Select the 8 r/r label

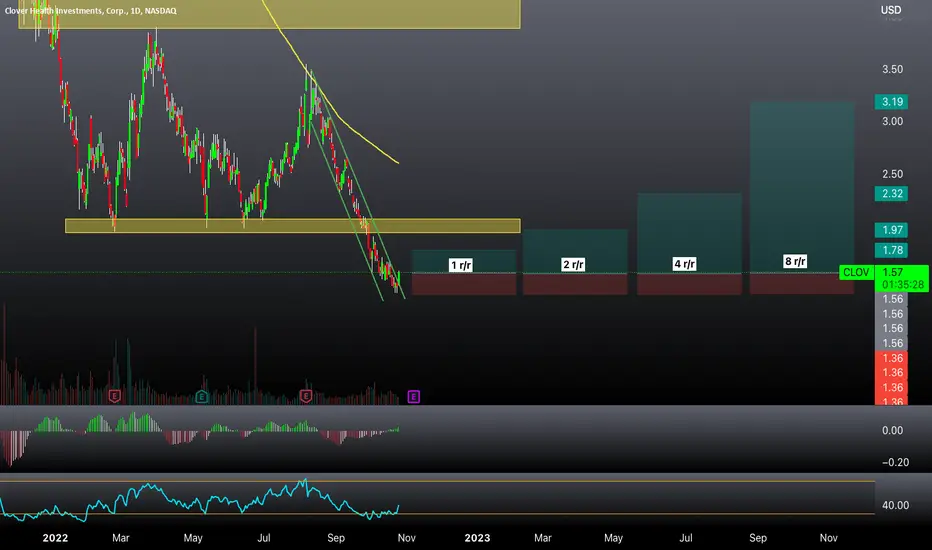[x=795, y=262]
